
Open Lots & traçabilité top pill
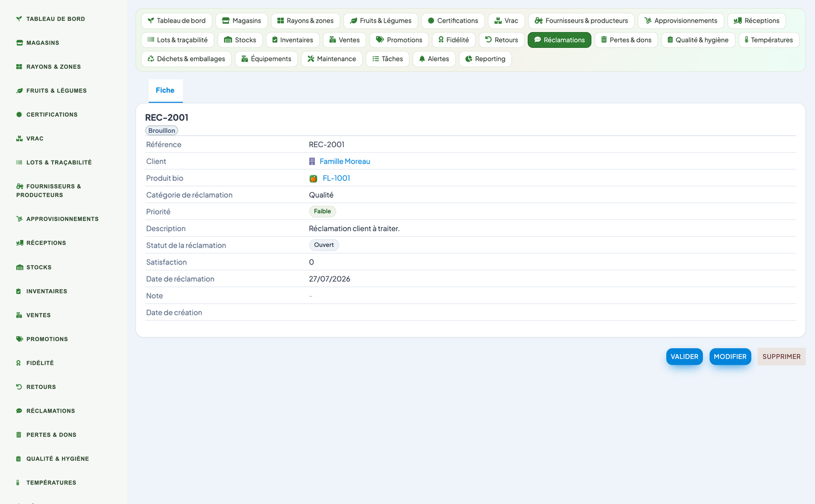[178, 40]
